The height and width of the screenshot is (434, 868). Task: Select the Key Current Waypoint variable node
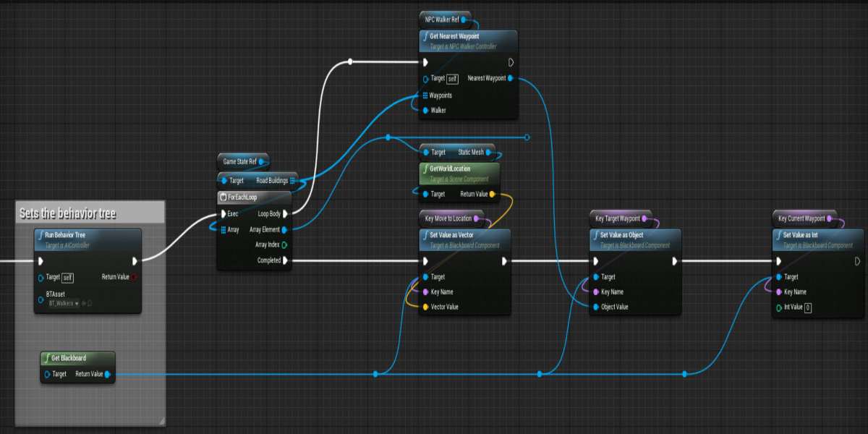pos(801,218)
